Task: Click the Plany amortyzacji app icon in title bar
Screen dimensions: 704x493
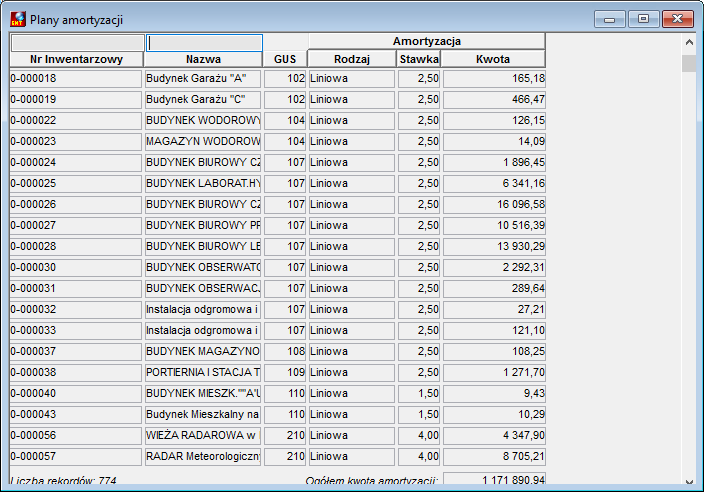Action: click(18, 19)
